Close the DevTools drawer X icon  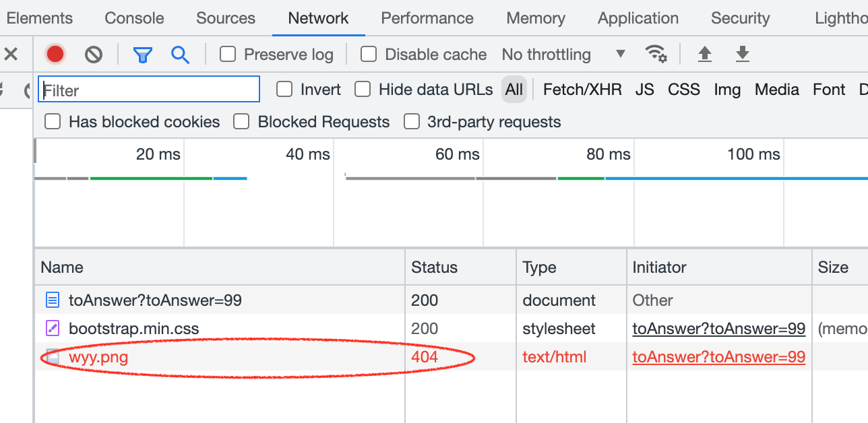(x=11, y=54)
